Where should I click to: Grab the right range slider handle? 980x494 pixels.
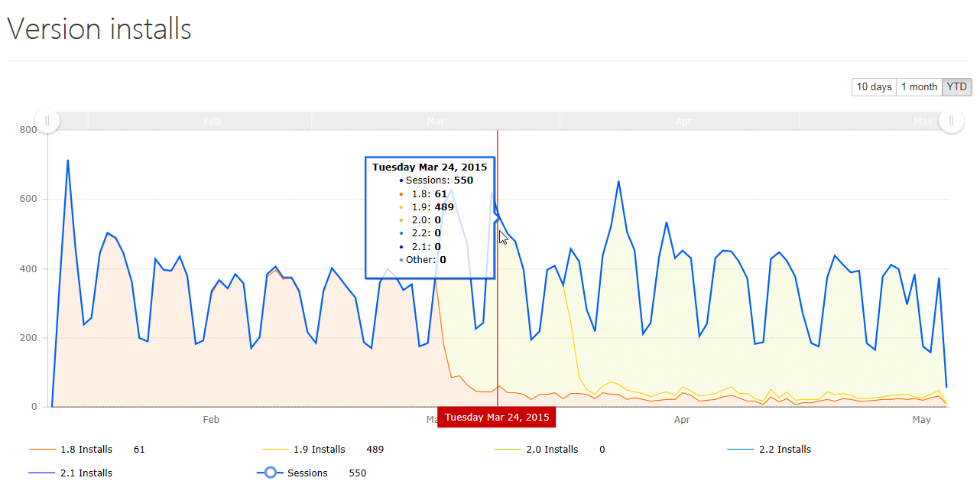(951, 121)
